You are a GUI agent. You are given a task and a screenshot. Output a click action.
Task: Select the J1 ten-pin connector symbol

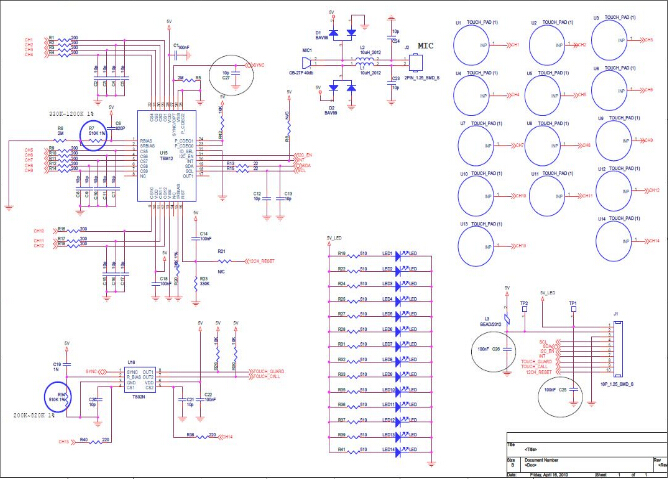(618, 349)
